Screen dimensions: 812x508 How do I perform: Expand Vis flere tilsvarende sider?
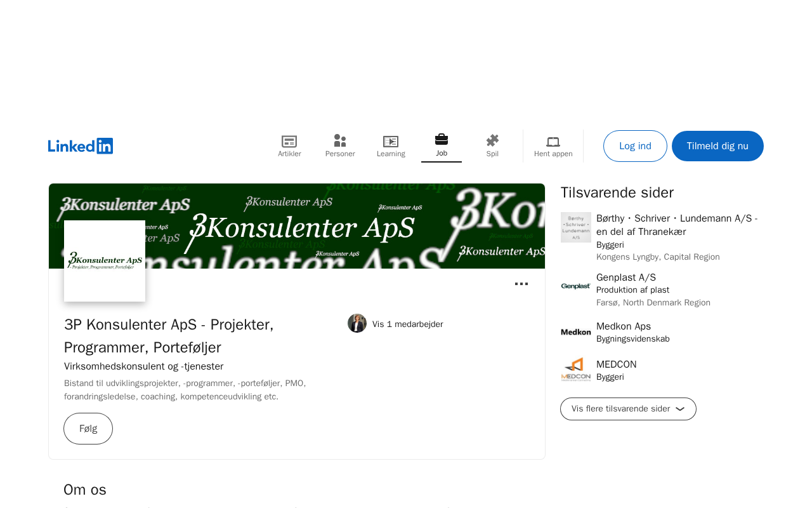(x=628, y=409)
